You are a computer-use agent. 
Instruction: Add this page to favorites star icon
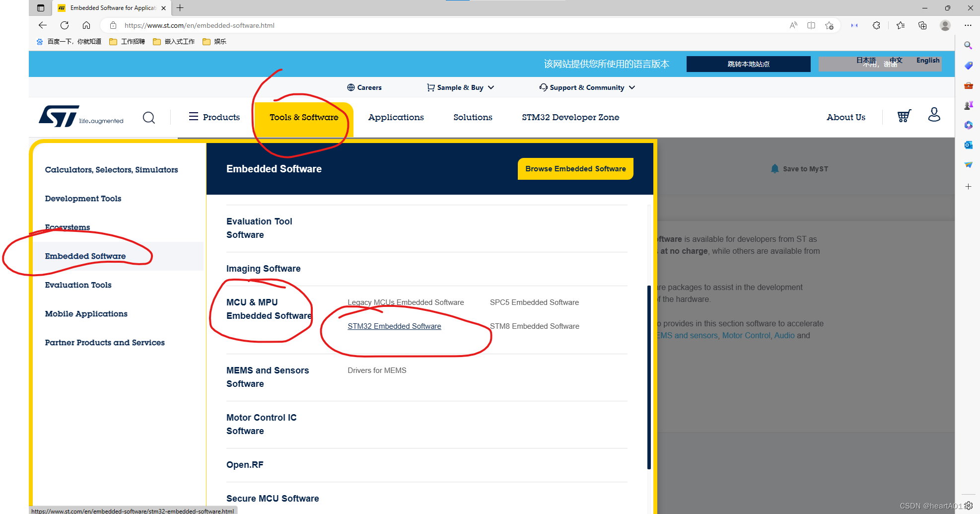pos(829,25)
